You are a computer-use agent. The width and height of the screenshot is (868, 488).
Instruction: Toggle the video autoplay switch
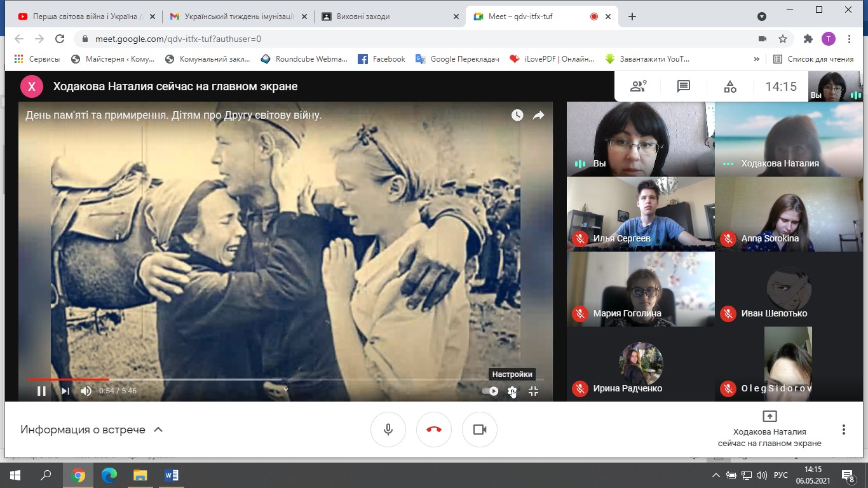490,391
